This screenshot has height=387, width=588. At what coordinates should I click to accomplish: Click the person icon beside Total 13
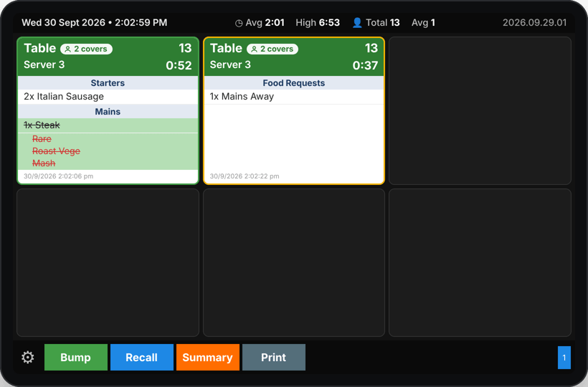(x=357, y=23)
